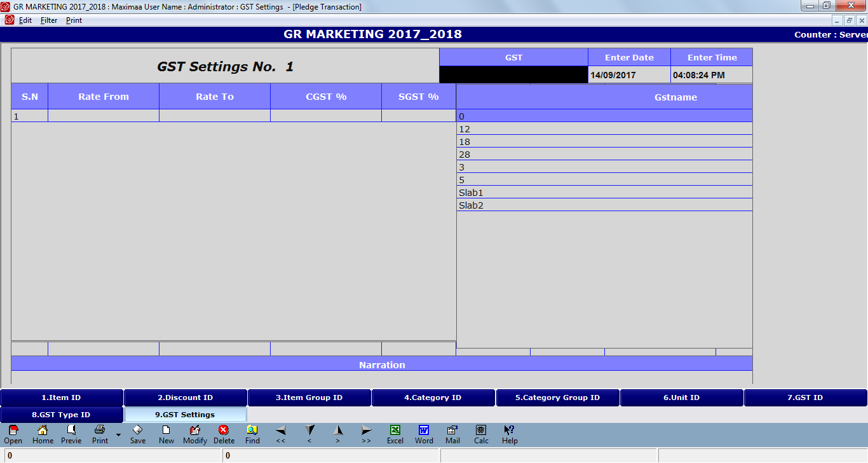Click the Gstname column header
The image size is (868, 463).
(604, 97)
